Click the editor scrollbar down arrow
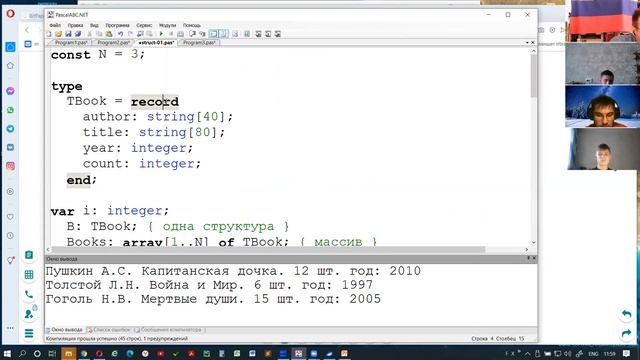Image resolution: width=640 pixels, height=360 pixels. [x=533, y=242]
